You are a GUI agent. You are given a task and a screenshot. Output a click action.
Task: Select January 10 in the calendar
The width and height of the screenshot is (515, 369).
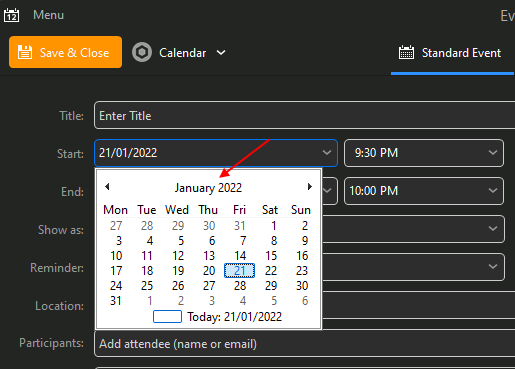click(x=116, y=256)
